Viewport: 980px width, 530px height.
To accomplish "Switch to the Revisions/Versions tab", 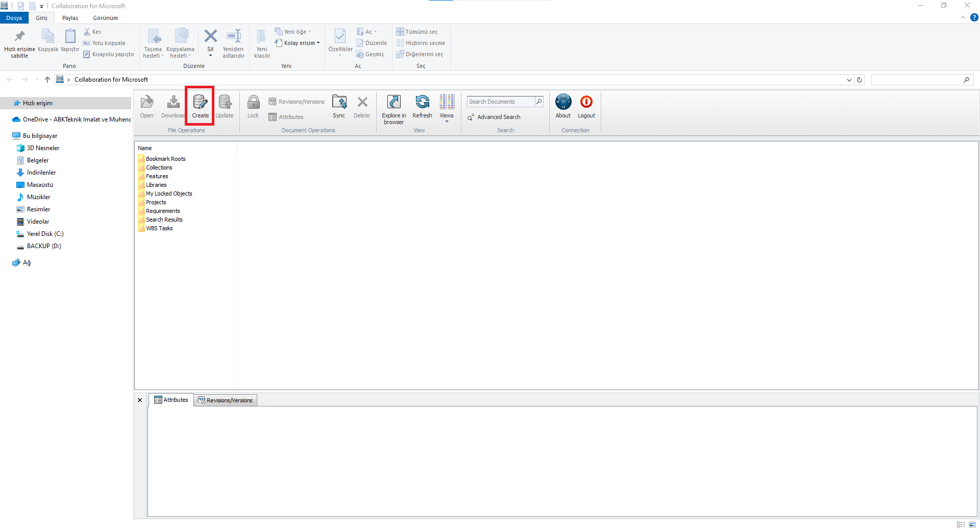I will point(225,400).
